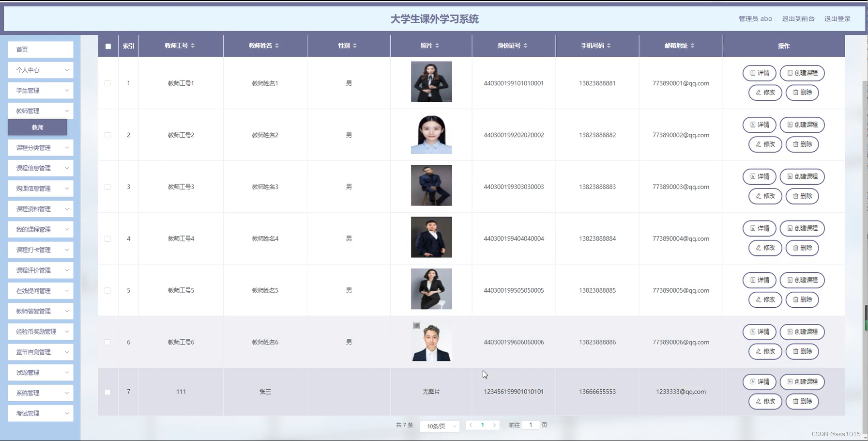This screenshot has height=441, width=868.
Task: Click the previous page arrow in pagination
Action: 470,425
